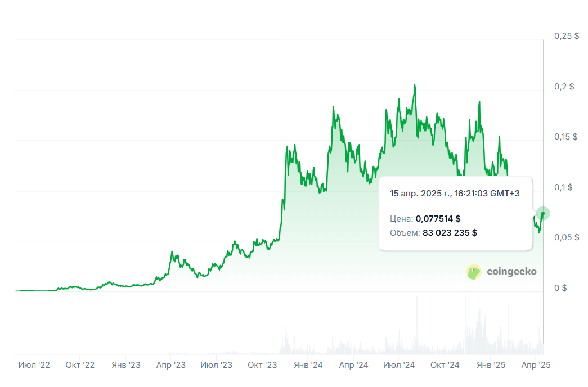Click the 0,25 $ y-axis label

click(x=566, y=36)
